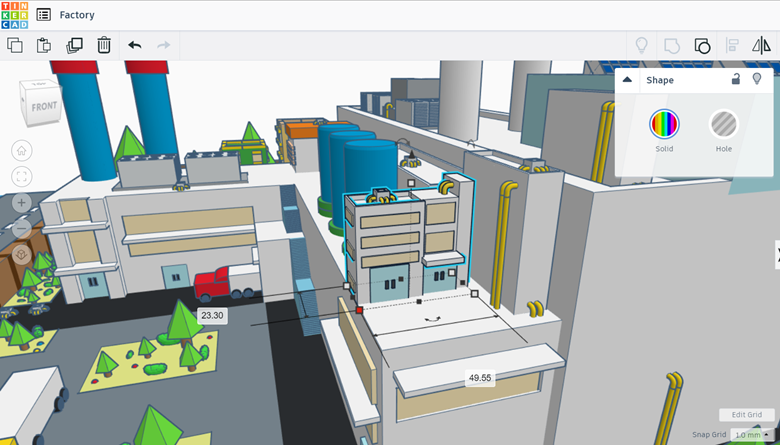Viewport: 780px width, 445px height.
Task: Toggle hide shape lightbulb in Shape panel
Action: pos(757,79)
